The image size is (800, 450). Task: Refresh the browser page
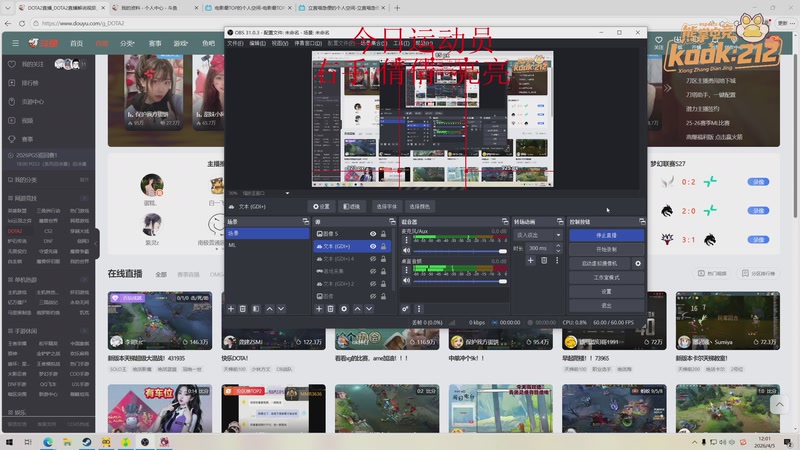click(x=21, y=23)
